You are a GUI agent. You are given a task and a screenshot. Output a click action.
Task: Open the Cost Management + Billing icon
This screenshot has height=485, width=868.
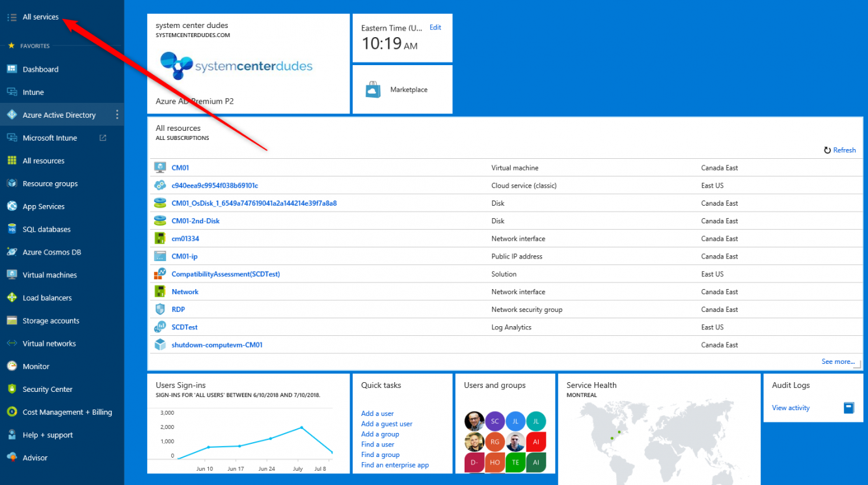point(12,412)
